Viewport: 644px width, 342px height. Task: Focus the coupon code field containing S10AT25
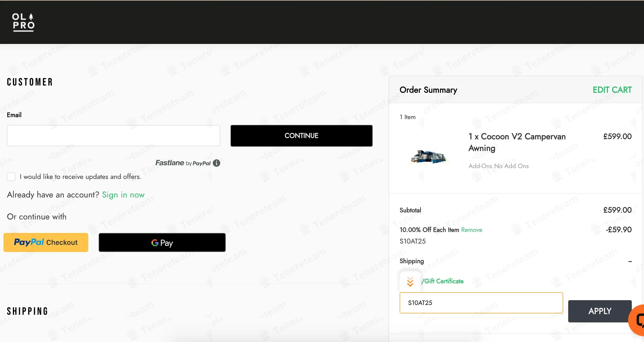(481, 303)
